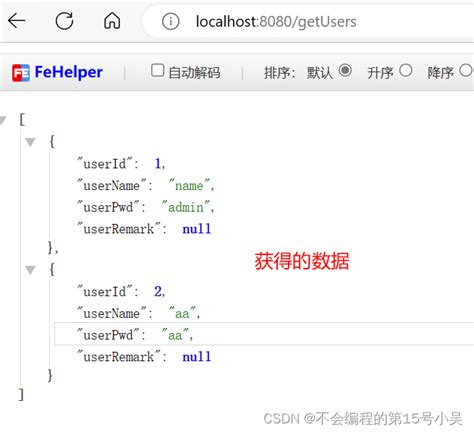Open the browser home page icon
Image resolution: width=474 pixels, height=432 pixels.
[x=112, y=21]
